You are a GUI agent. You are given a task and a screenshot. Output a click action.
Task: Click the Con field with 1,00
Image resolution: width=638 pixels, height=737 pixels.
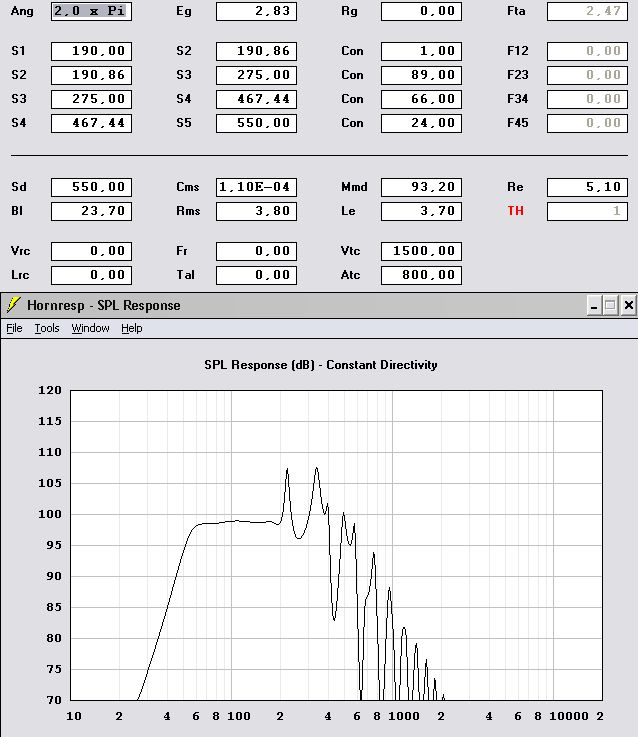421,51
